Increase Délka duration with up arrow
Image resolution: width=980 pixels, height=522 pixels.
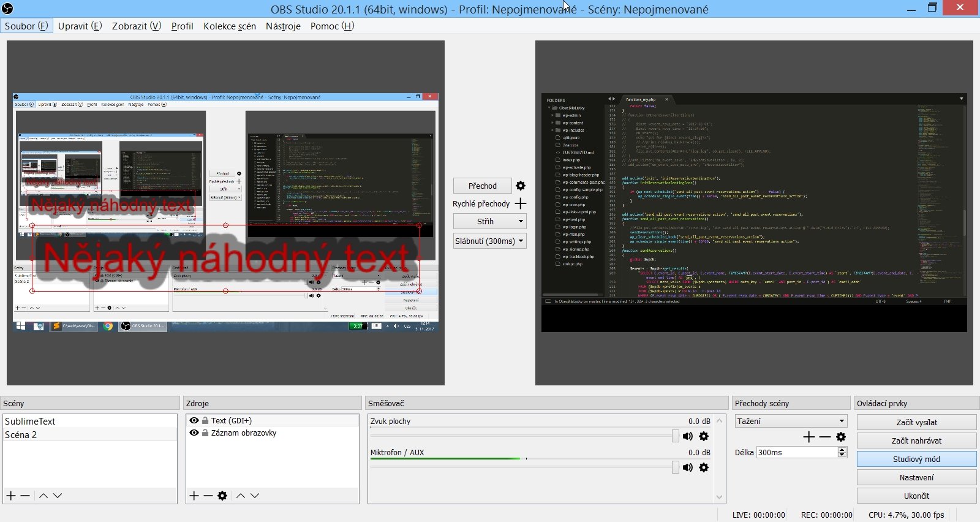click(x=842, y=450)
